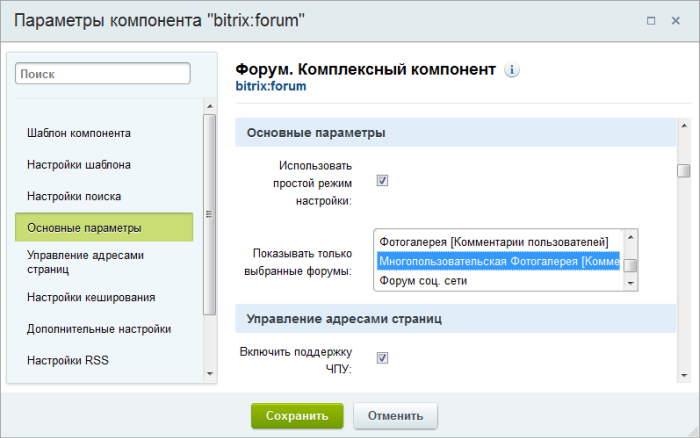Screen dimensions: 700x438
Task: Click the Поиск search field
Action: [103, 74]
